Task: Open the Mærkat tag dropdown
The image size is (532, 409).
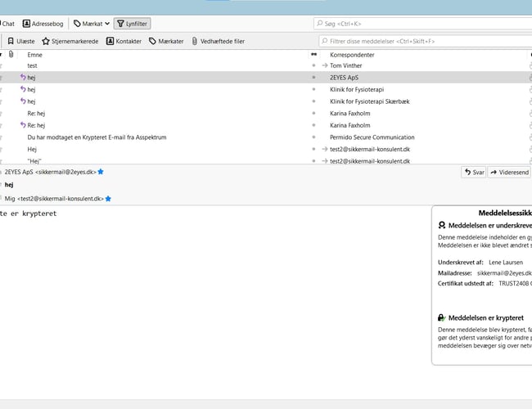Action: (x=91, y=24)
